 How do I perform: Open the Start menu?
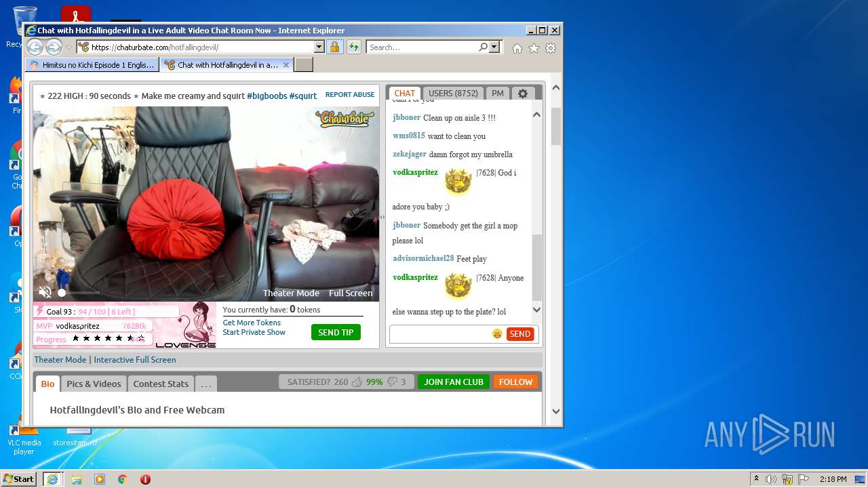click(18, 479)
